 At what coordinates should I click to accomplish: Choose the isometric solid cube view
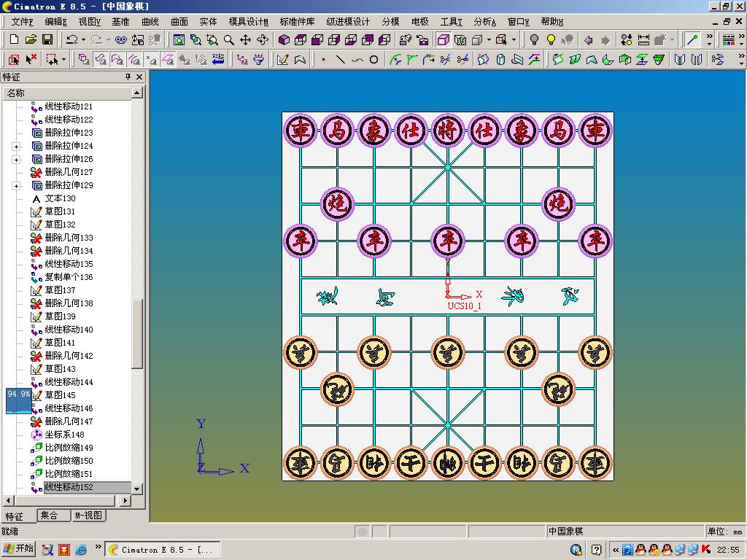pos(285,39)
